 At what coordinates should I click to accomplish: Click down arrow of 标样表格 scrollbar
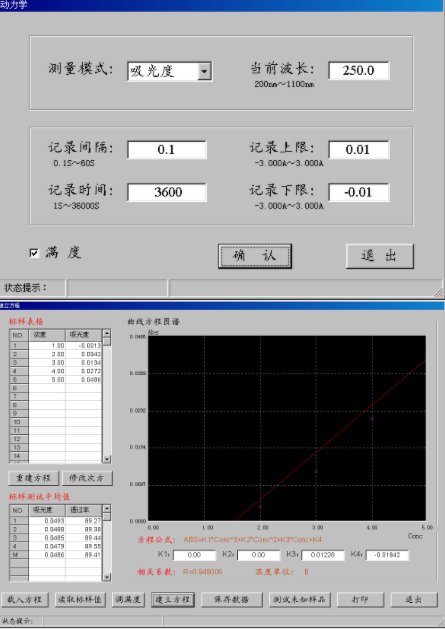[107, 459]
